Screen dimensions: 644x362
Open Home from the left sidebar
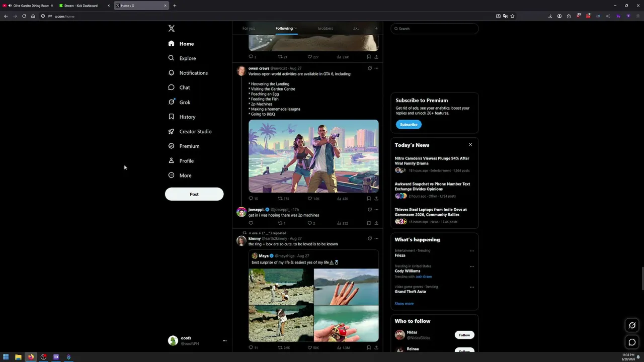(181, 44)
